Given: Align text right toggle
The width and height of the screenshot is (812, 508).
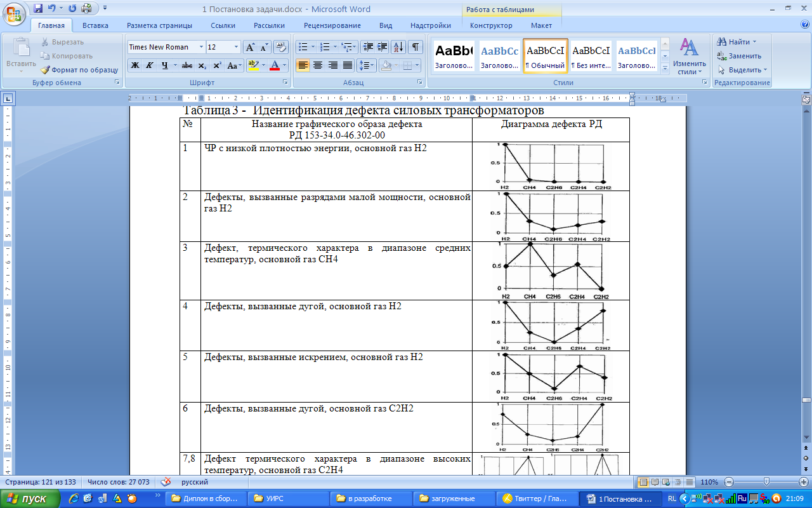Looking at the screenshot, I should pos(332,65).
